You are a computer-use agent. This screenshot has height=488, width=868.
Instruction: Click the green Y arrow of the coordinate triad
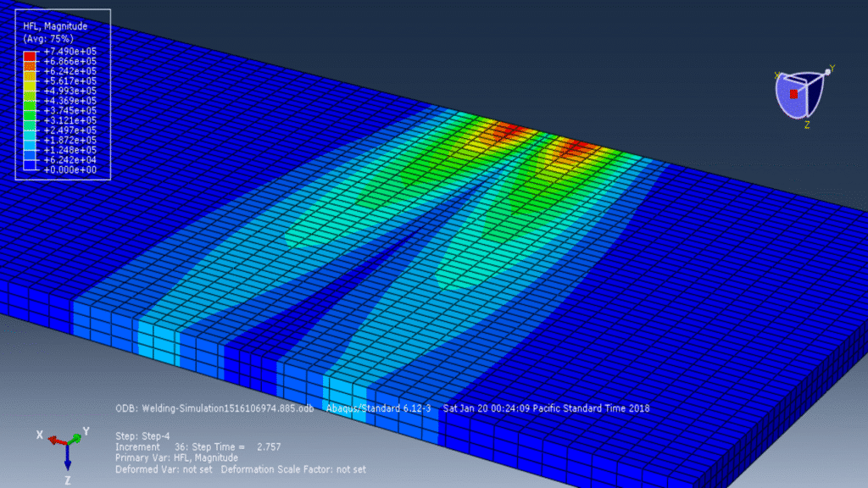click(76, 437)
